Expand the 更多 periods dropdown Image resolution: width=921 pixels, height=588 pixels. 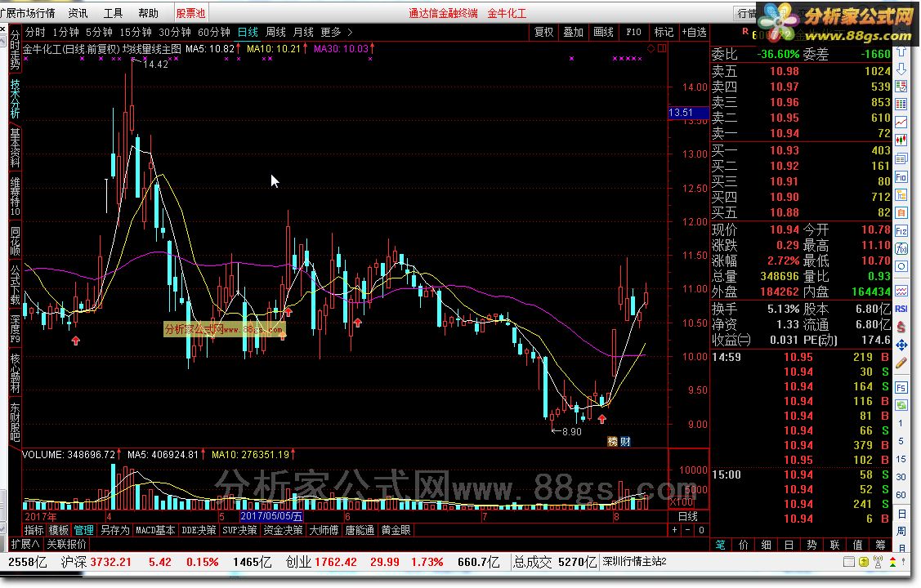336,33
